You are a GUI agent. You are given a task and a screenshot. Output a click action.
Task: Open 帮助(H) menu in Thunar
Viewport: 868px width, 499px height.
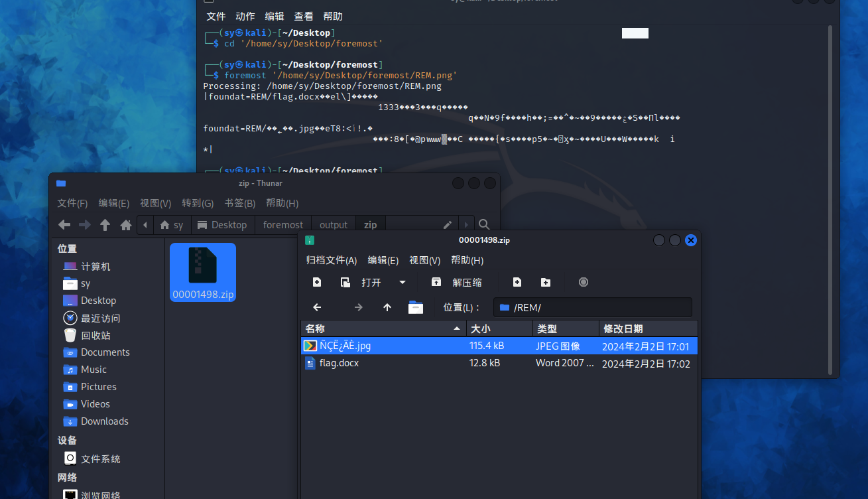click(x=282, y=203)
